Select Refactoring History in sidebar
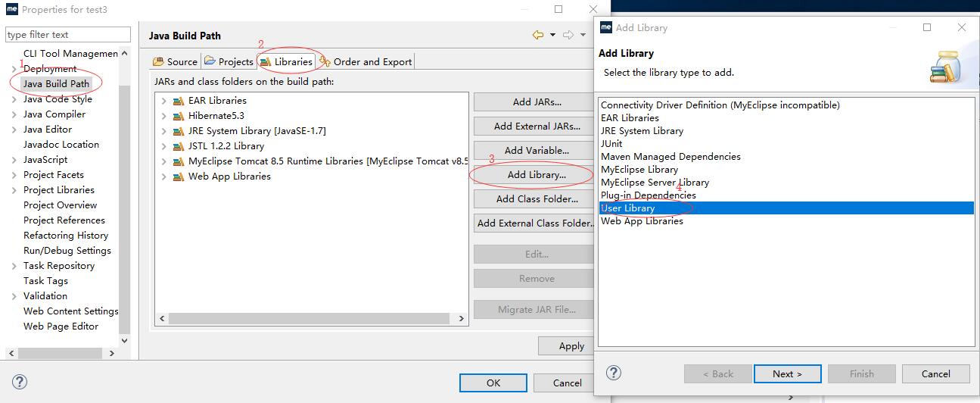Viewport: 980px width, 403px height. coord(66,236)
